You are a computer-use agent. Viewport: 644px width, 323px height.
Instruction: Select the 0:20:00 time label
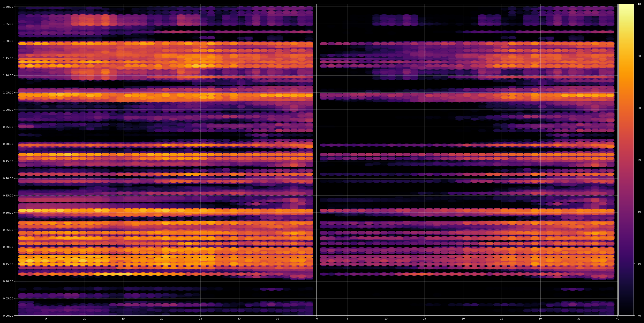[x=8, y=247]
